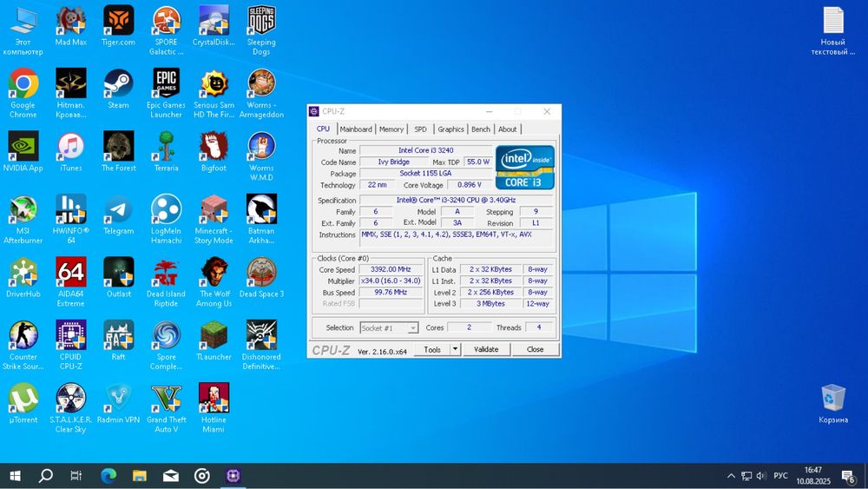Open the SPD tab in CPU-Z
Screen dimensions: 868x489
(x=421, y=129)
